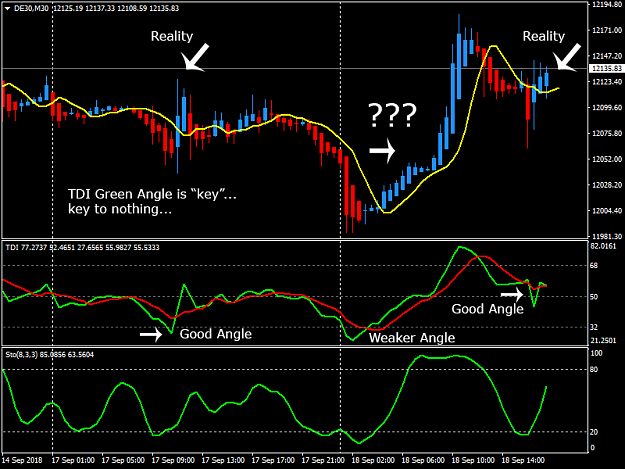
Task: Select the DE30,M30 symbol label
Action: tap(31, 8)
